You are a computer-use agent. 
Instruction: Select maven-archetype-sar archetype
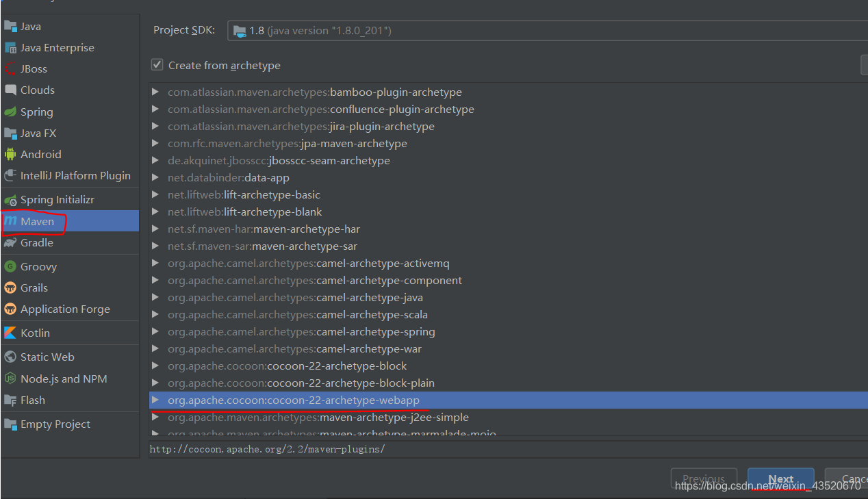click(x=509, y=246)
